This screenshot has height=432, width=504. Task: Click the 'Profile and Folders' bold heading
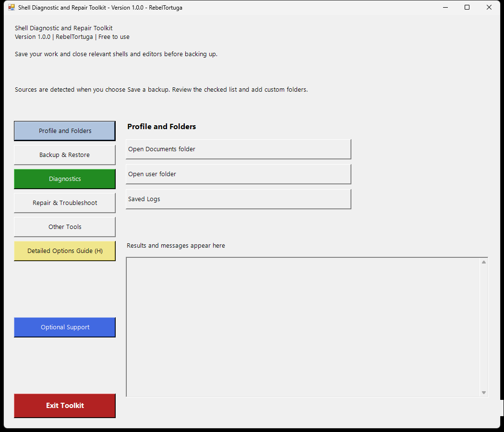162,127
